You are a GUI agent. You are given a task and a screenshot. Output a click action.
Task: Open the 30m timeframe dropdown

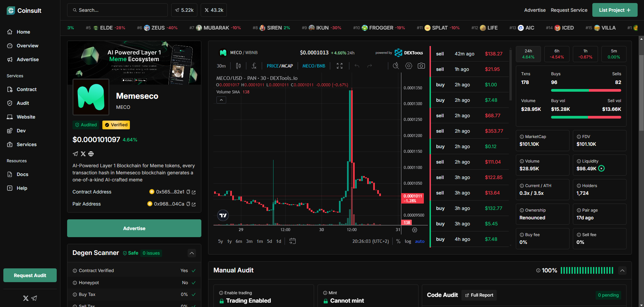coord(221,66)
